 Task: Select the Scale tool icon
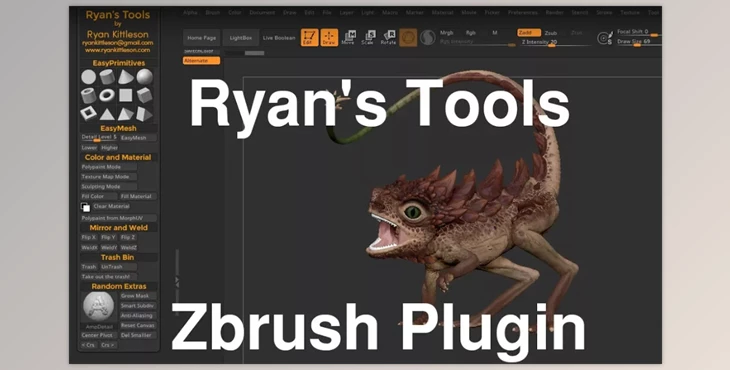coord(368,38)
